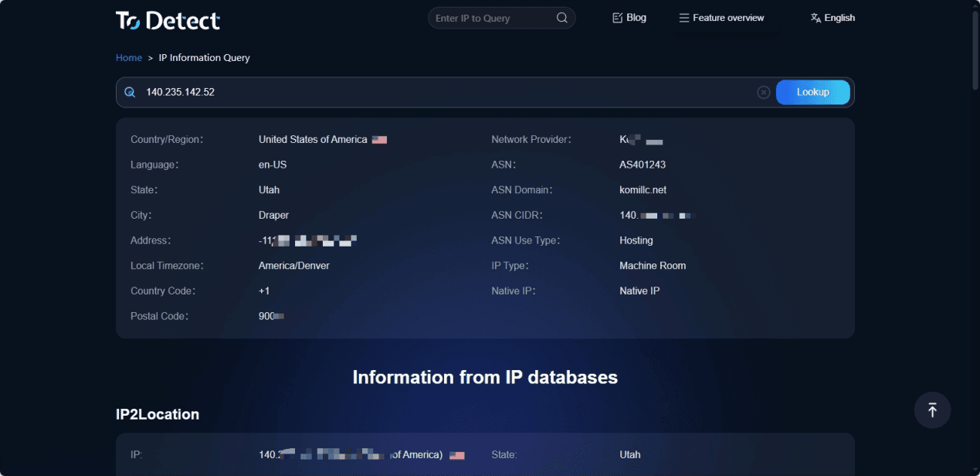The width and height of the screenshot is (980, 476).
Task: Open the Blog page
Action: [636, 18]
